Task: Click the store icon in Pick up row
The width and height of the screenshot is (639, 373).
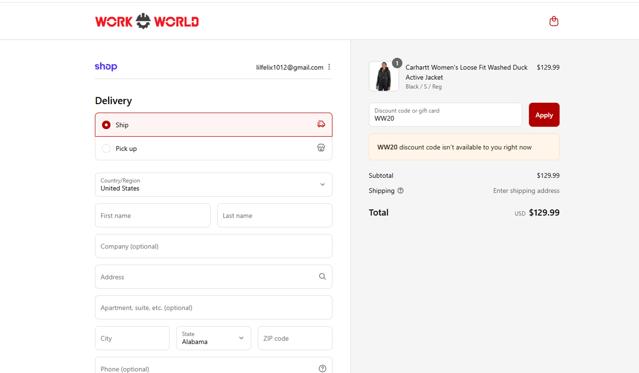Action: click(321, 148)
